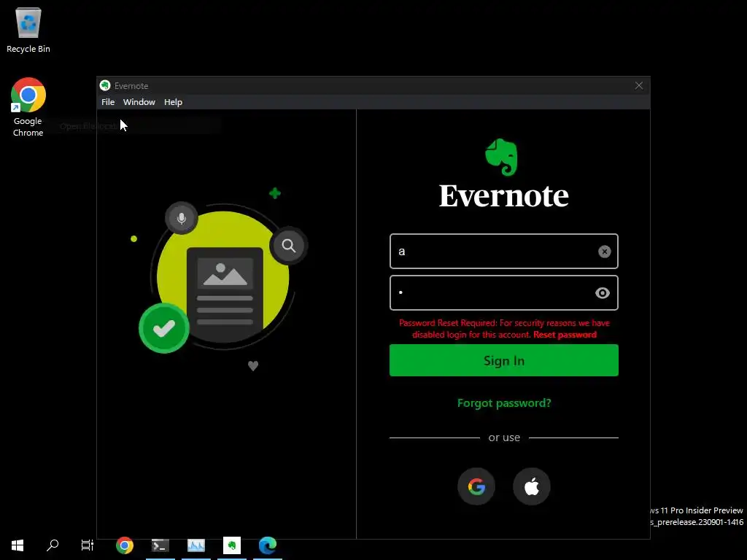The image size is (747, 560).
Task: Open Microsoft Edge from the taskbar
Action: 268,545
